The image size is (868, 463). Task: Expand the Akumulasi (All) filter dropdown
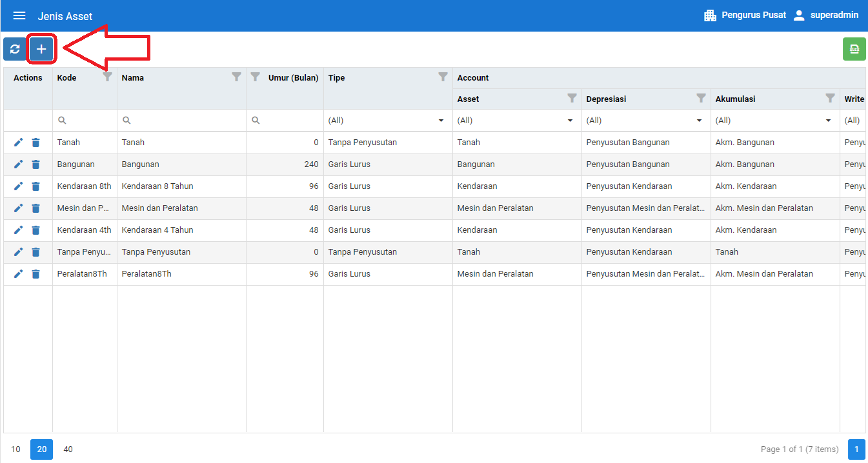(774, 121)
